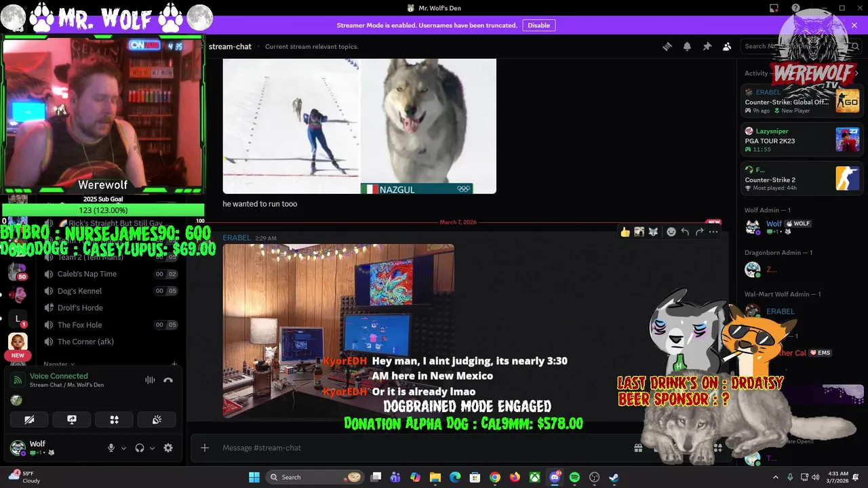Viewport: 868px width, 488px height.
Task: Select the server with the red NEW badge
Action: [18, 344]
